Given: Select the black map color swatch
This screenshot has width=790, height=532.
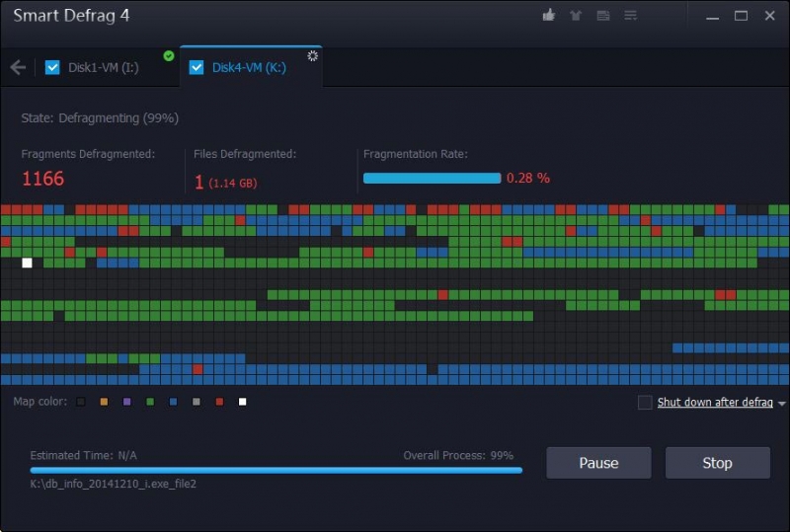Looking at the screenshot, I should click(81, 402).
